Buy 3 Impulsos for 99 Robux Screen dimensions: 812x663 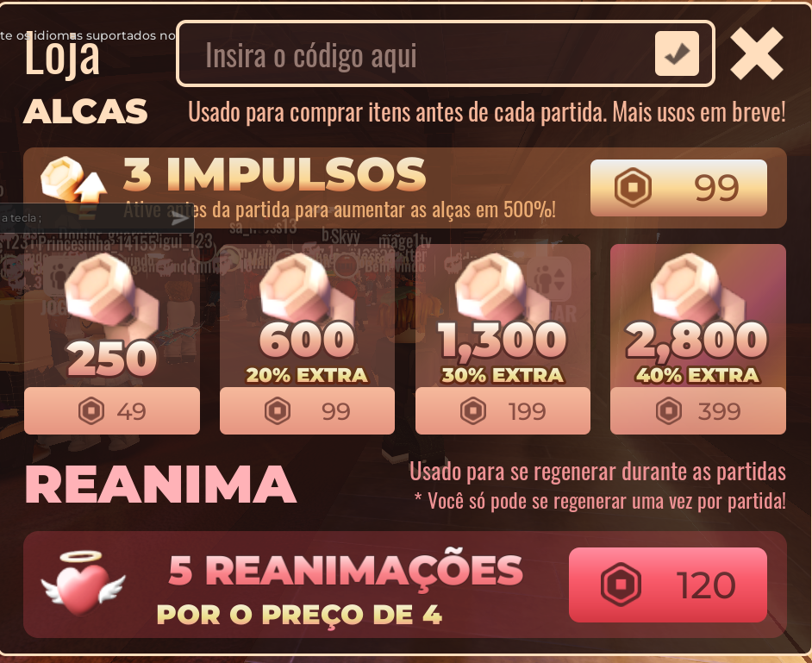[x=678, y=187]
